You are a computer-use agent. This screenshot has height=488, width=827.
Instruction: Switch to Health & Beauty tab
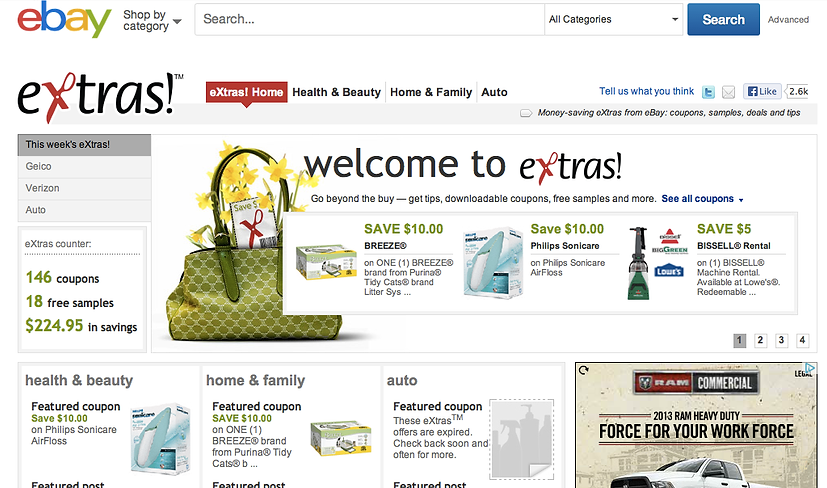336,92
